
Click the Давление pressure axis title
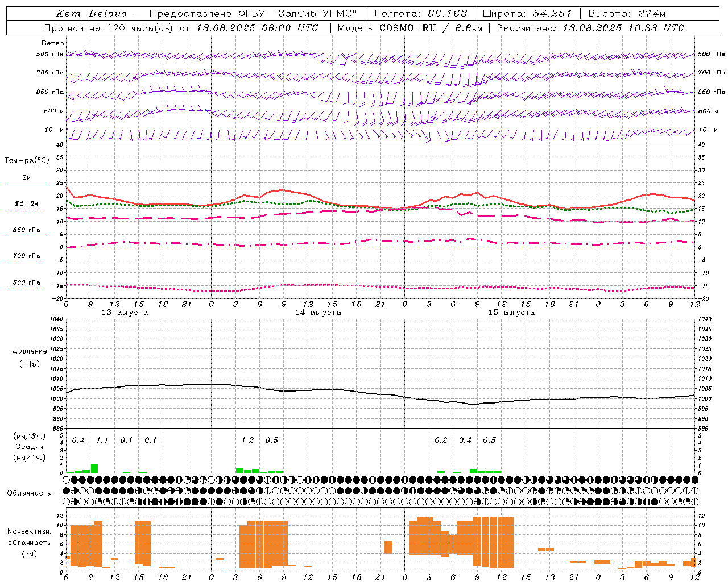(x=30, y=351)
